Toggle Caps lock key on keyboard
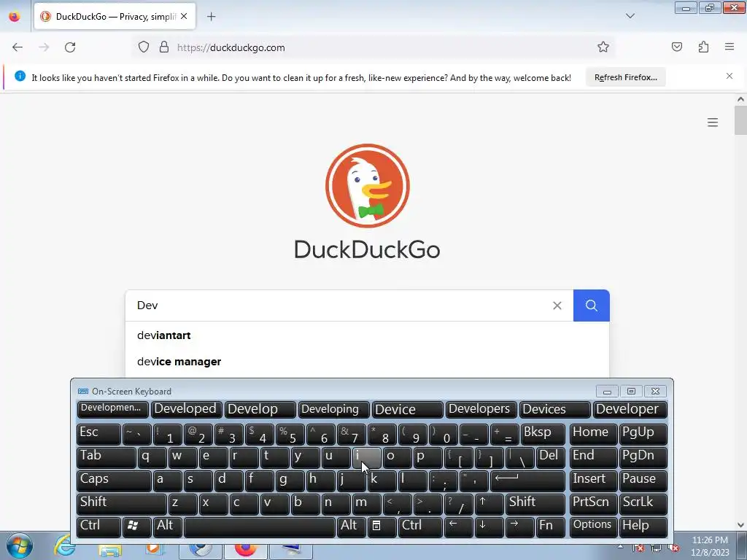This screenshot has width=747, height=560. [x=113, y=480]
